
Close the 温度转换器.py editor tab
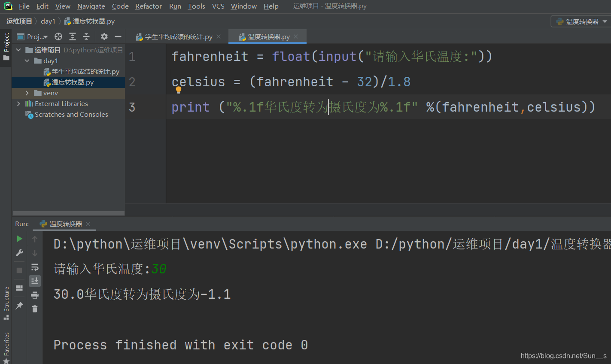pos(296,36)
